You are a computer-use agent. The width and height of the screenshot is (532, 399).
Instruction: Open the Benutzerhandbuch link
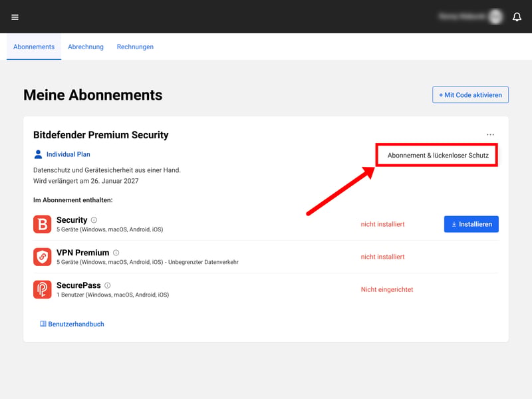click(72, 324)
